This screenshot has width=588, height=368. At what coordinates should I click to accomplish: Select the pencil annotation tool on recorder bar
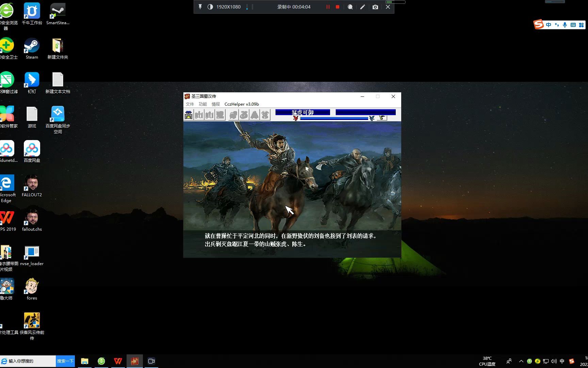[363, 7]
